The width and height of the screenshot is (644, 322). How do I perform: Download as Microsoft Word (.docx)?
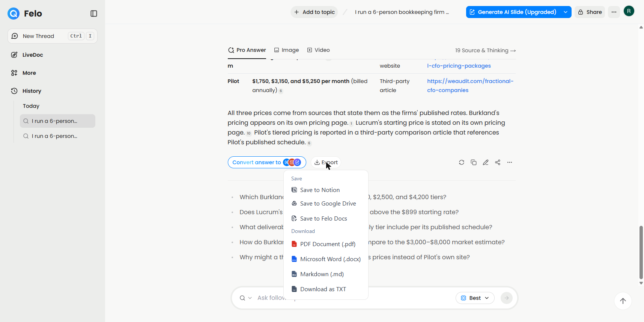tap(326, 259)
